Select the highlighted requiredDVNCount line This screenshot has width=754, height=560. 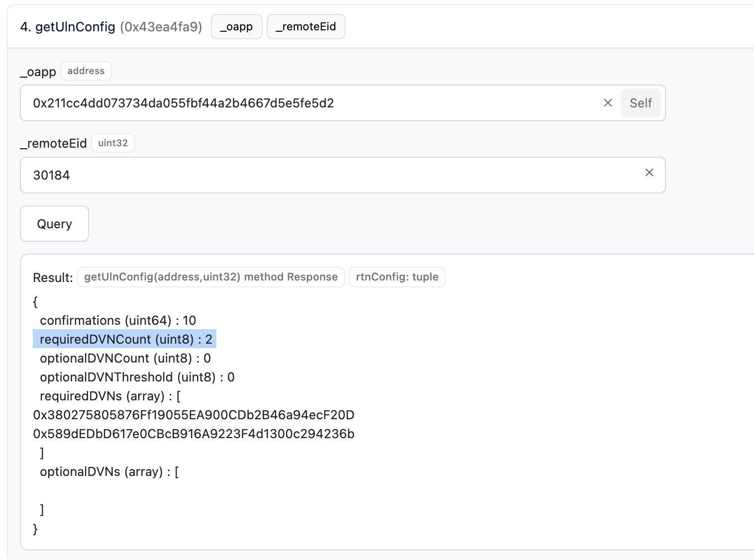coord(125,339)
